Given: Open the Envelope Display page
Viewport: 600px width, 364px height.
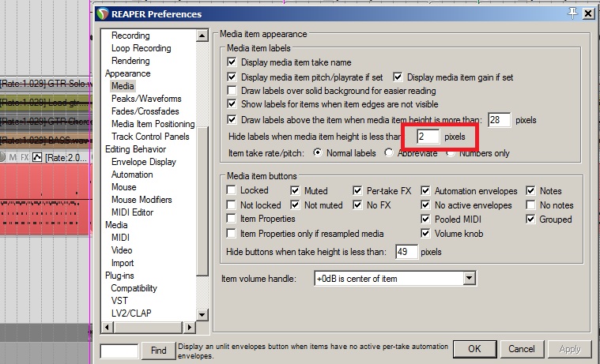Looking at the screenshot, I should (144, 162).
